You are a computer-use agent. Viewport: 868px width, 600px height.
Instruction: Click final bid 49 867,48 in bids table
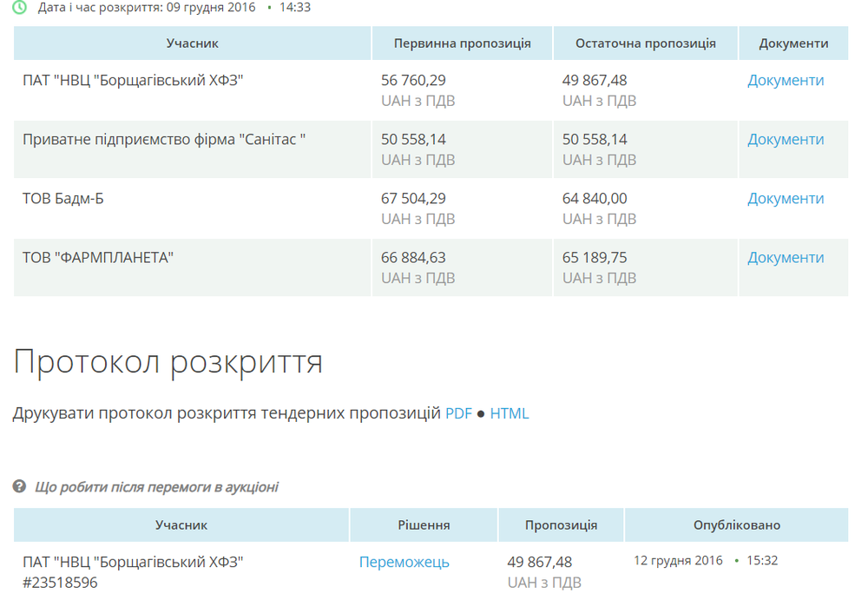[x=595, y=81]
